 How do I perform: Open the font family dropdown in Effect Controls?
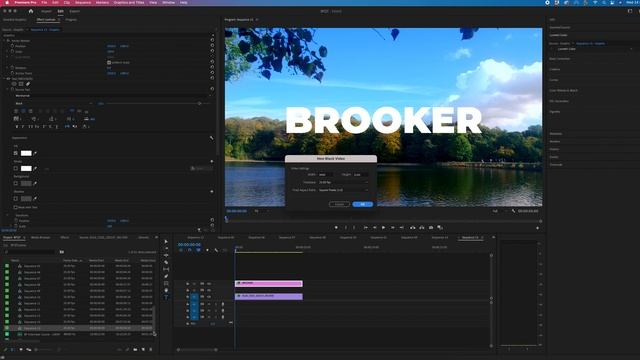tap(113, 96)
